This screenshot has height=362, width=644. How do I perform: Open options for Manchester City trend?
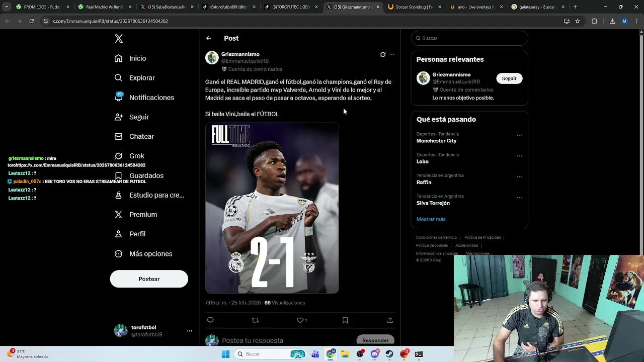pos(519,135)
